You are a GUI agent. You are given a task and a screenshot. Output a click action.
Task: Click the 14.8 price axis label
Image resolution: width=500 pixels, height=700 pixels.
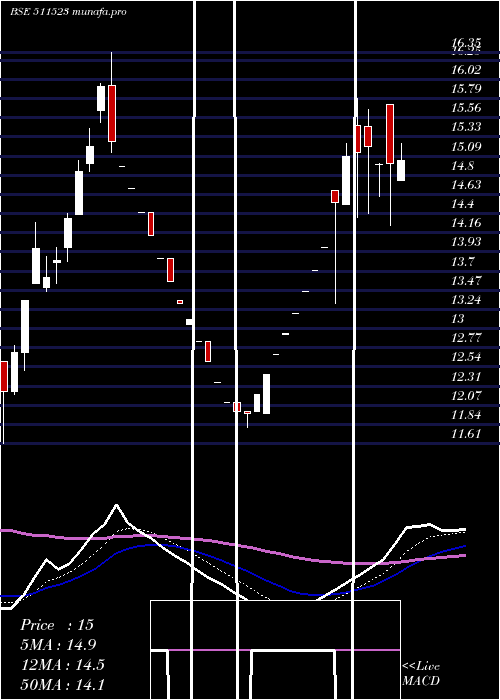click(x=462, y=167)
